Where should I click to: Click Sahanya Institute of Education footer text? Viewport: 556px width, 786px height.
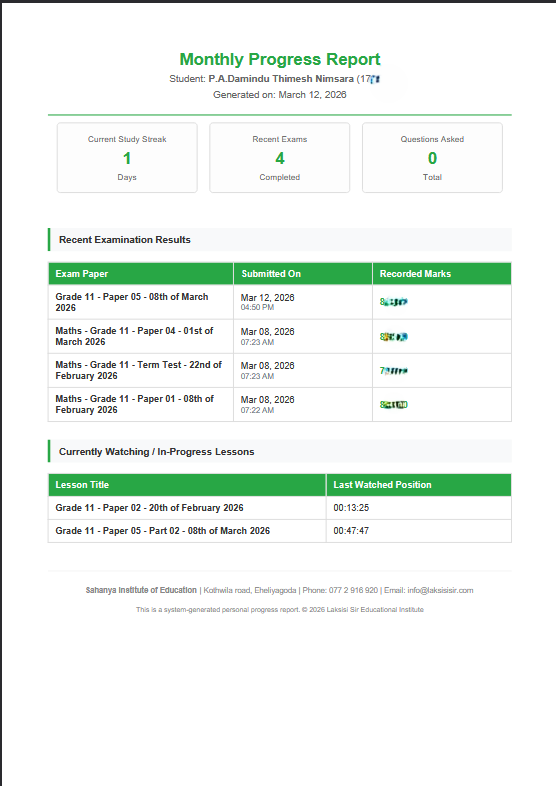point(141,590)
